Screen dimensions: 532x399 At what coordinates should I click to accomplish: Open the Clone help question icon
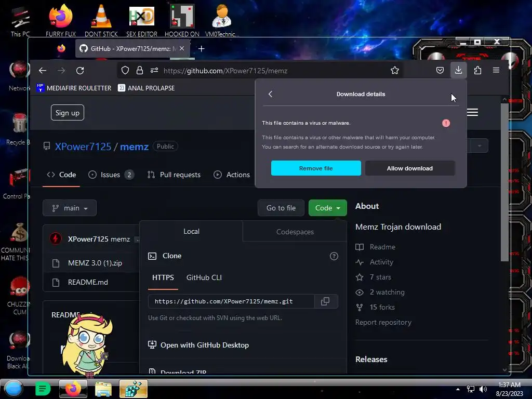[x=334, y=256]
